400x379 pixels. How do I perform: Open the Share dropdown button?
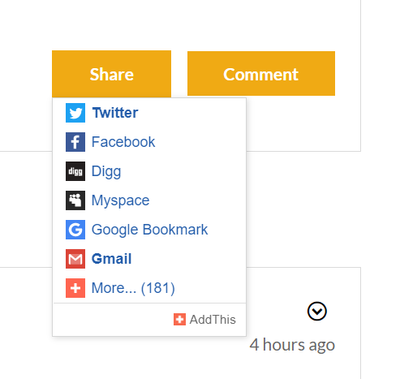pyautogui.click(x=112, y=74)
